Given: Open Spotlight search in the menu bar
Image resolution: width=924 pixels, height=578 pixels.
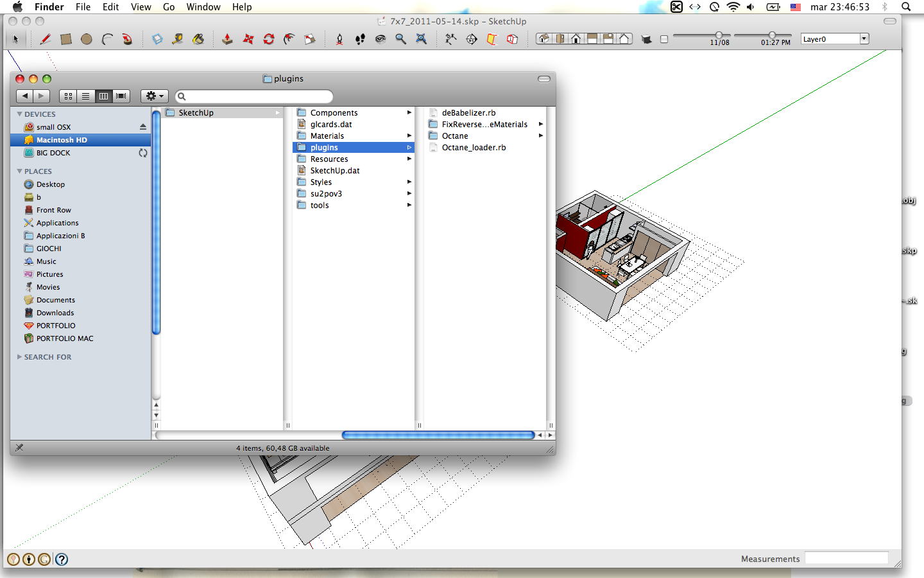Looking at the screenshot, I should click(x=906, y=7).
